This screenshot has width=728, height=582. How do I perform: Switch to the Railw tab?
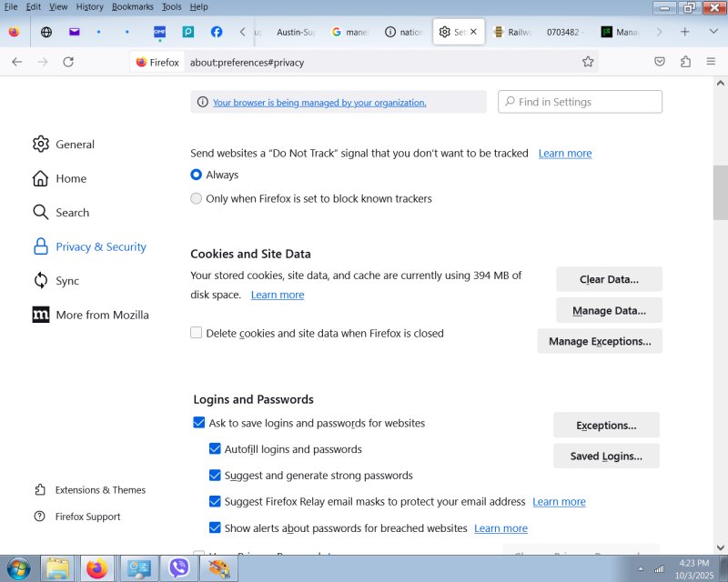(512, 32)
